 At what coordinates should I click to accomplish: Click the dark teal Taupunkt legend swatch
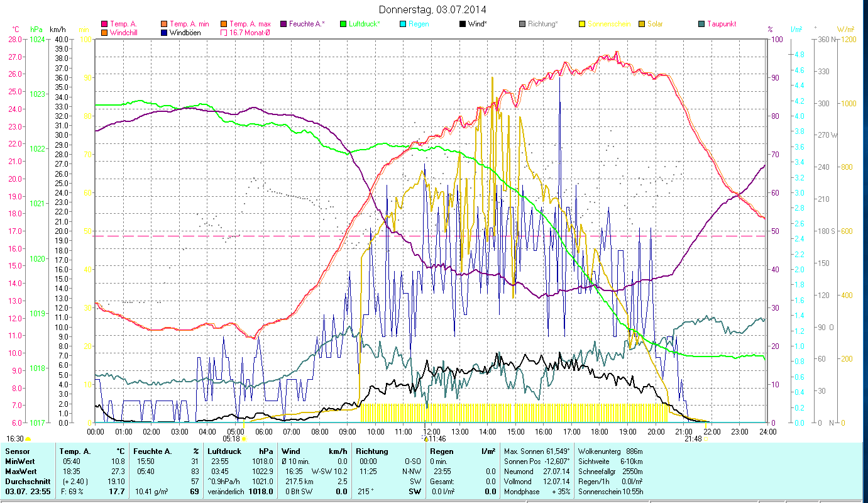[701, 24]
